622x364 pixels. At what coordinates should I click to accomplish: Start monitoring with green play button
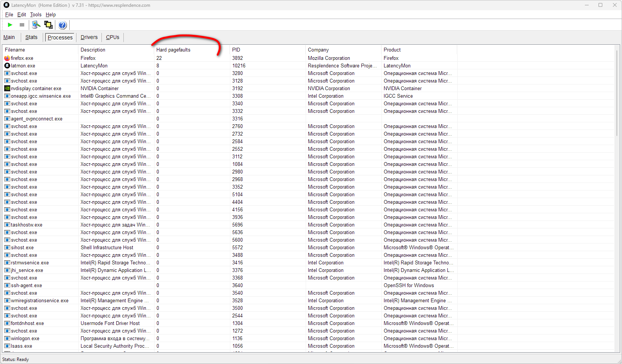(10, 25)
